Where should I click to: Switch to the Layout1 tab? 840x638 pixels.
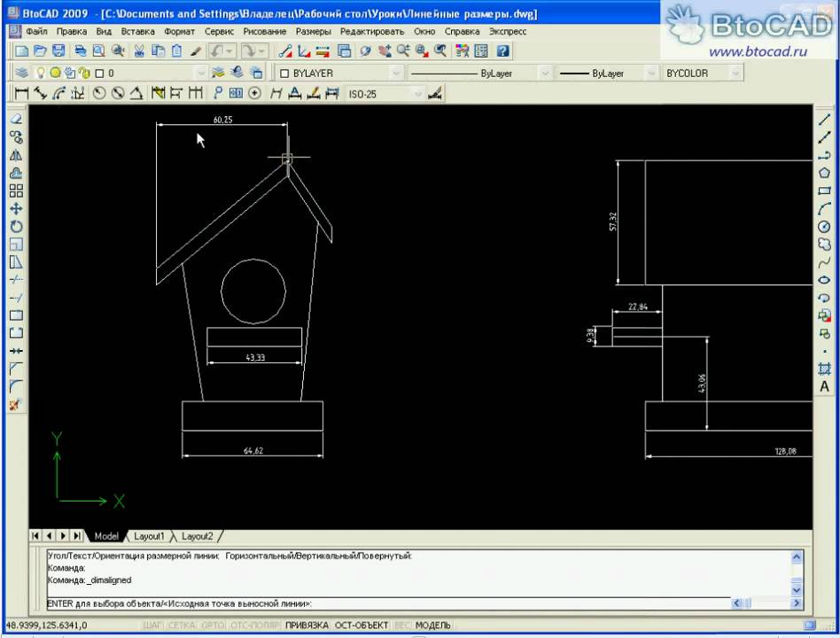149,536
